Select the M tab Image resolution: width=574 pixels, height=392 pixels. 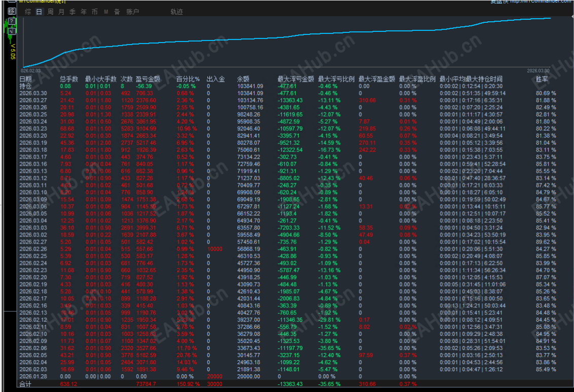(106, 12)
